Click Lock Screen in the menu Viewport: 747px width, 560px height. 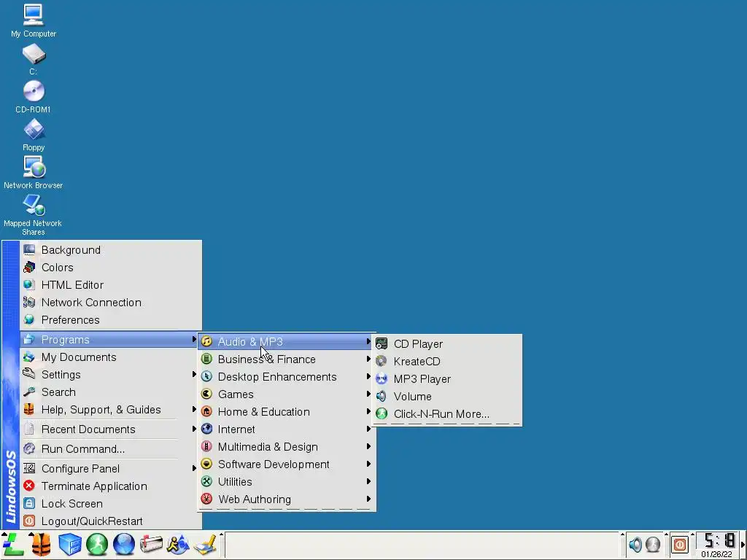(x=111, y=504)
